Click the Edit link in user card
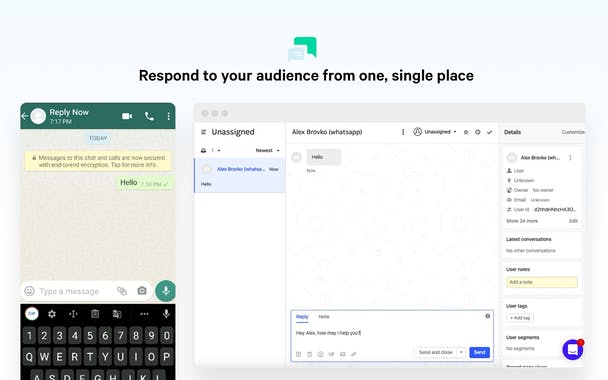Image resolution: width=608 pixels, height=380 pixels. click(x=573, y=221)
